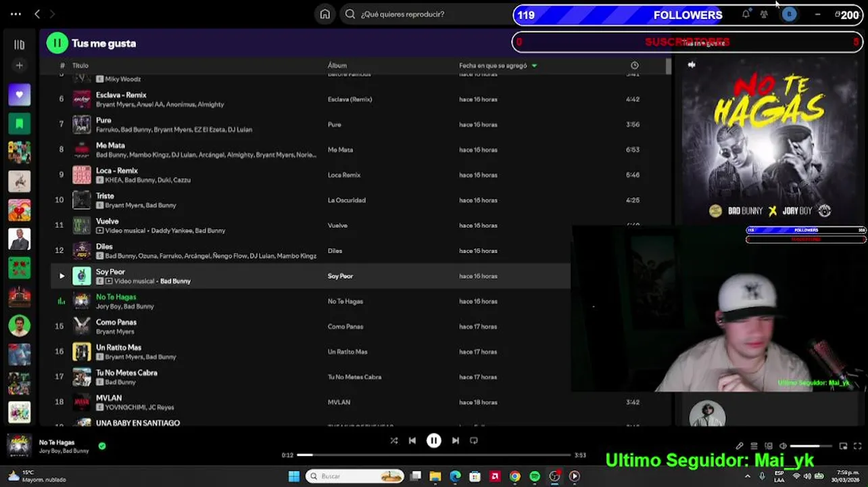Open the user profile avatar 'B'
868x487 pixels.
click(x=789, y=14)
